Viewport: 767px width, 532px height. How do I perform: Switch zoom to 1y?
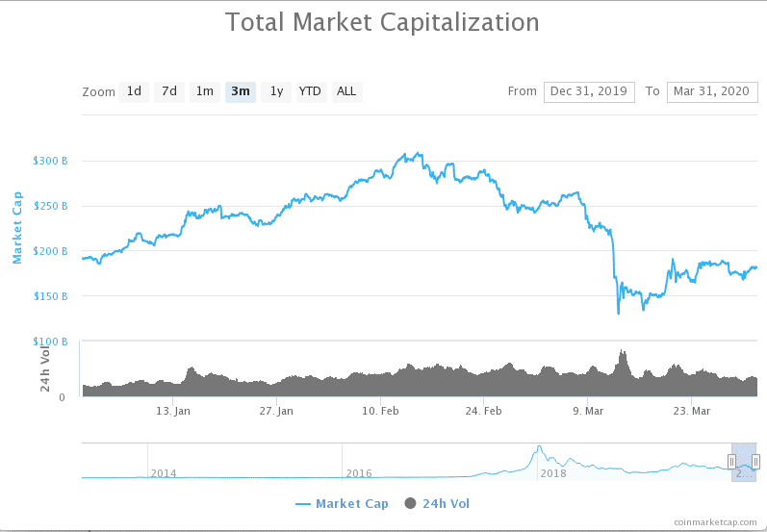(276, 92)
